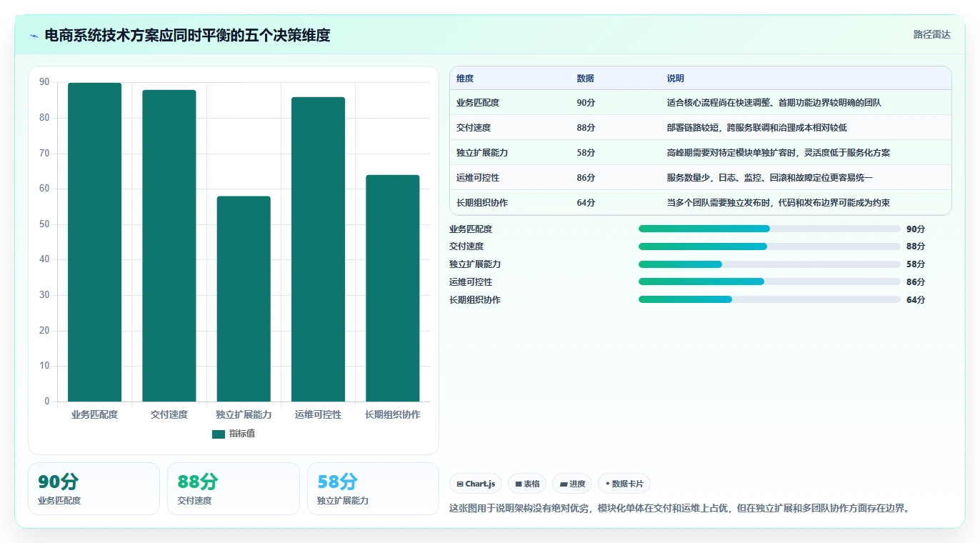Click the 90分 value beside the progress bar

tap(916, 229)
